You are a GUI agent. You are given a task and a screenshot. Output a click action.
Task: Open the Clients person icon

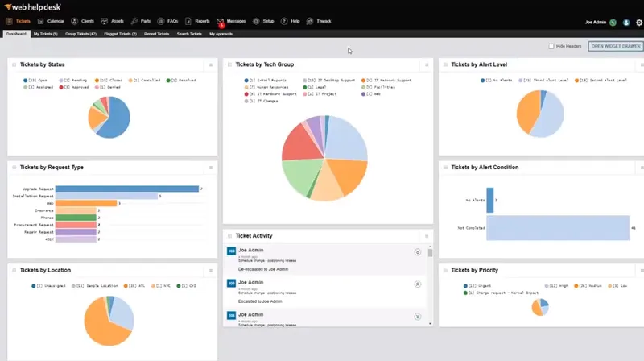[x=74, y=21]
